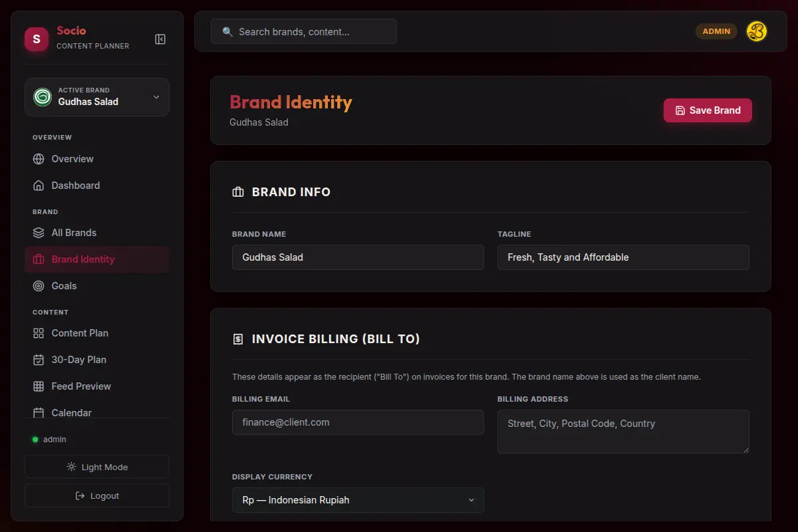Edit the Tagline field
798x532 pixels.
(x=623, y=257)
